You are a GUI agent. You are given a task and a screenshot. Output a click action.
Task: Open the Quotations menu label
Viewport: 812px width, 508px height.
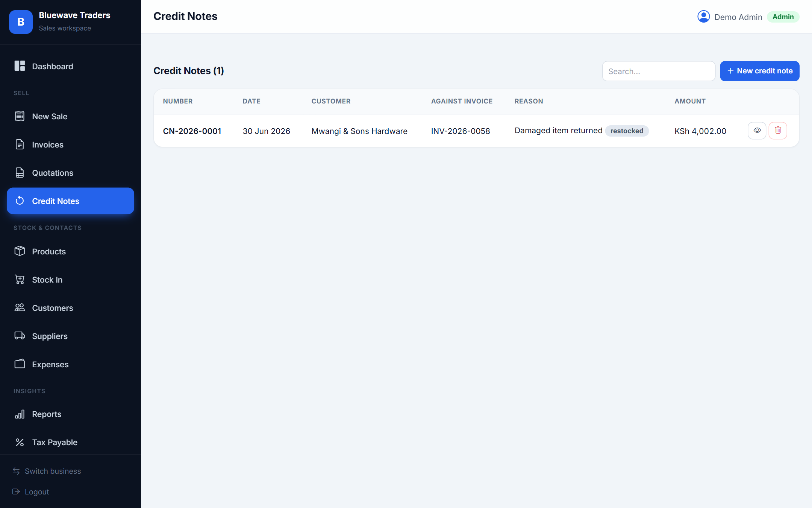[53, 173]
